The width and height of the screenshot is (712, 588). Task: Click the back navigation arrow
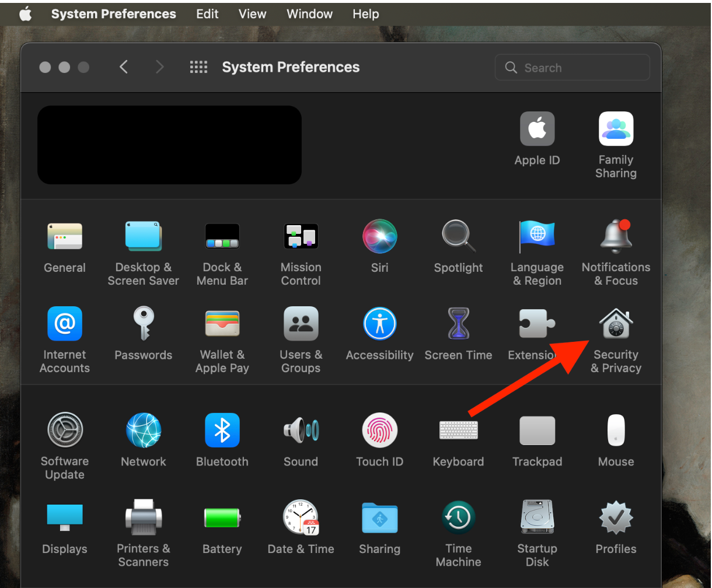pos(124,67)
